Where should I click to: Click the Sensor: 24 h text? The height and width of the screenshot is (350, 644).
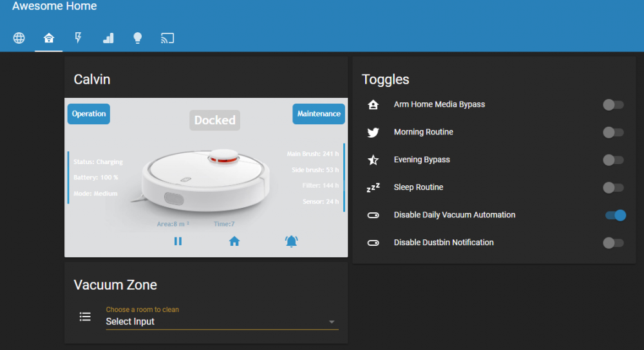[321, 201]
